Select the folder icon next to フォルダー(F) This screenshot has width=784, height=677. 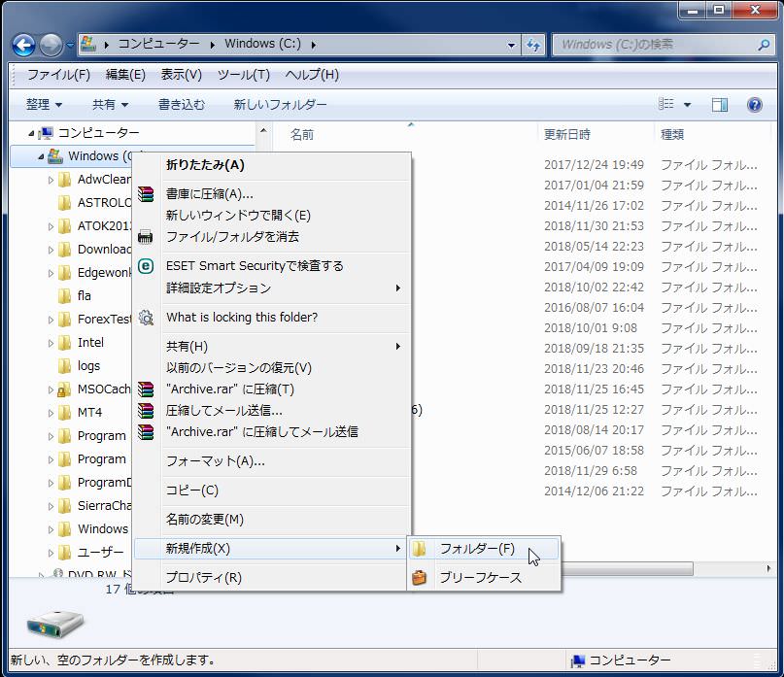(420, 548)
